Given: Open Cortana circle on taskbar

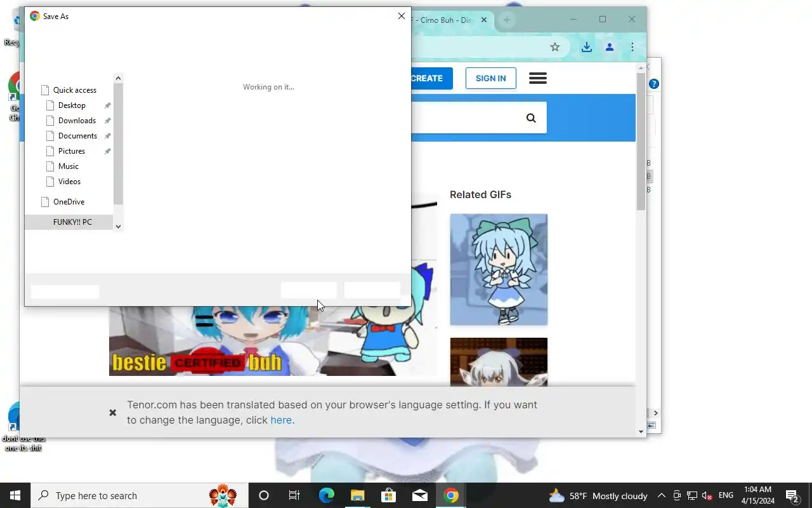Looking at the screenshot, I should click(x=264, y=495).
